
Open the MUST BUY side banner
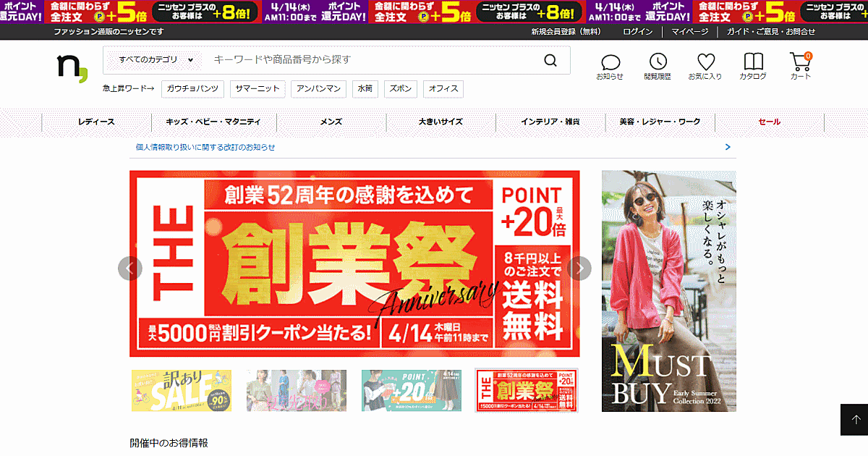(668, 291)
